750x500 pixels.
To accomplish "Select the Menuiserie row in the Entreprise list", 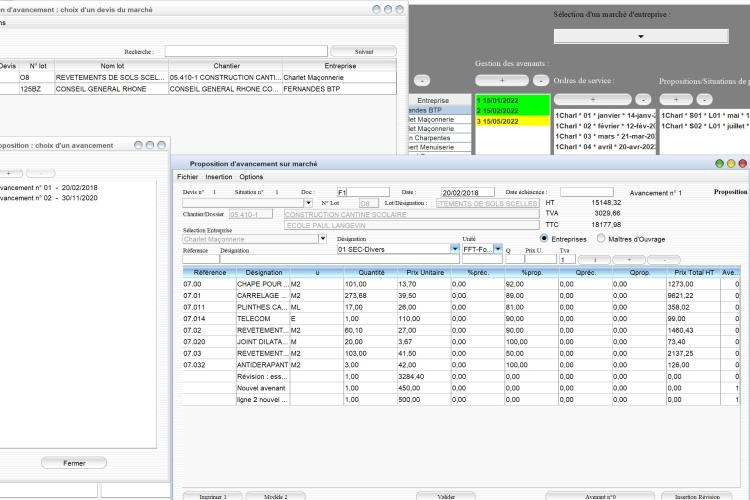I will [440, 147].
